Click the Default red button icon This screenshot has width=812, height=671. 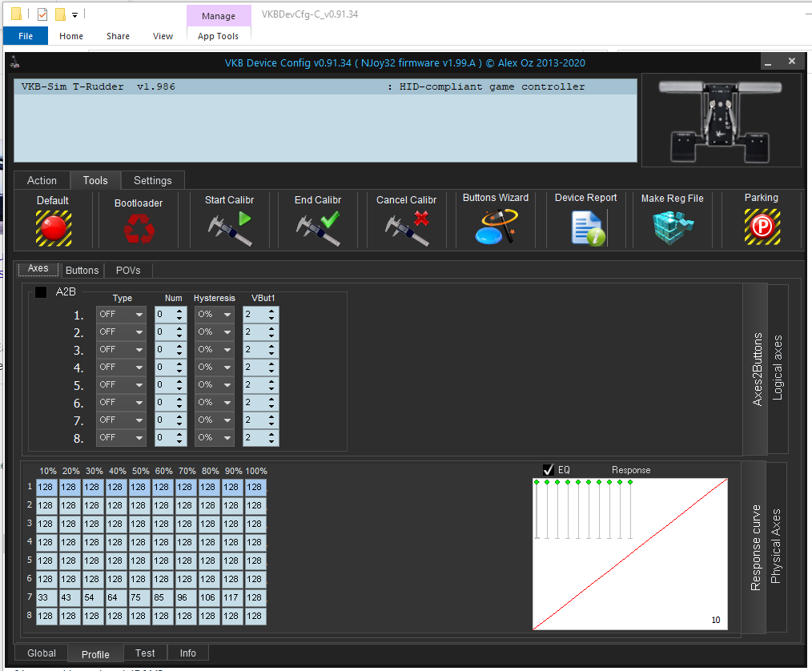[x=54, y=228]
